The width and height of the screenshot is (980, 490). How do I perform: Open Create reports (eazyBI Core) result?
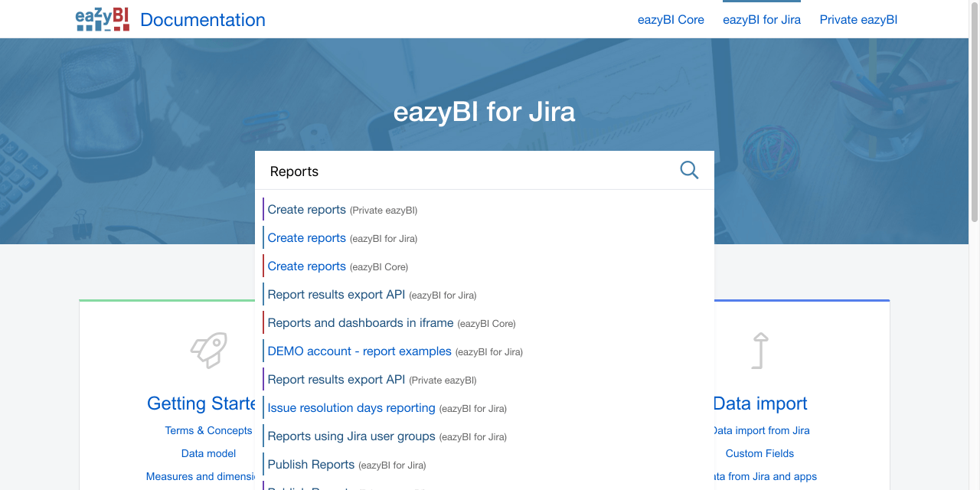coord(338,266)
